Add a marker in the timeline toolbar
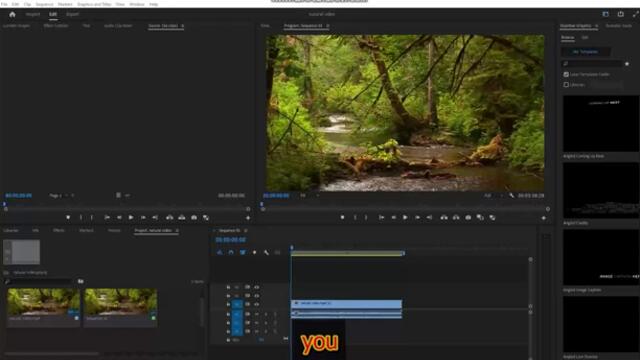640x360 pixels. click(254, 253)
